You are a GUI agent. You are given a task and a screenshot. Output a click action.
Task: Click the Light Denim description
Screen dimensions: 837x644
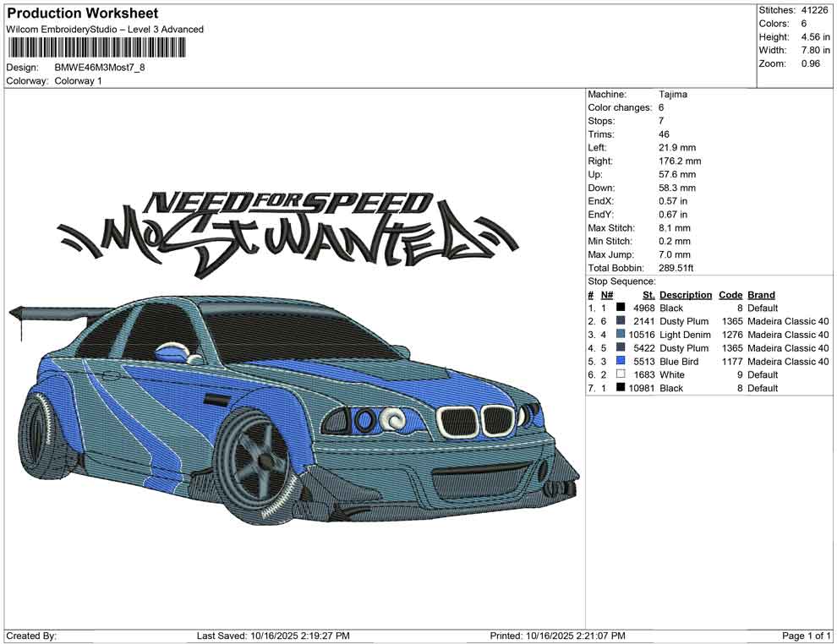pyautogui.click(x=685, y=335)
